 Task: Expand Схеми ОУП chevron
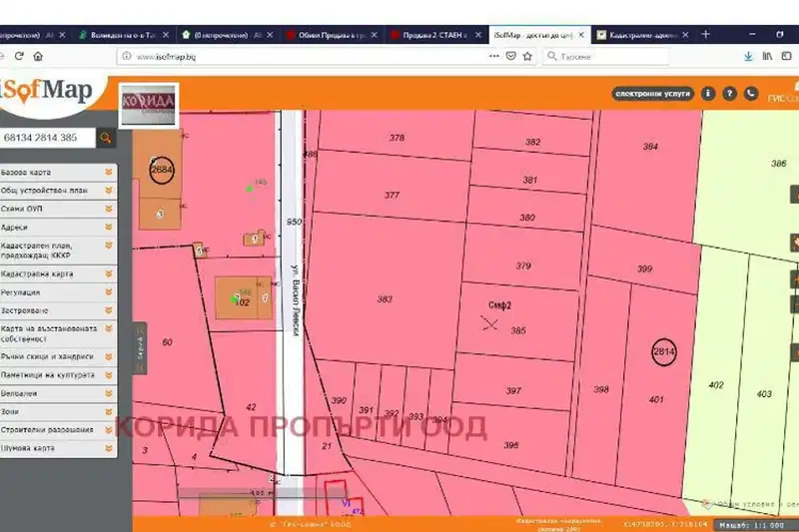(x=109, y=209)
